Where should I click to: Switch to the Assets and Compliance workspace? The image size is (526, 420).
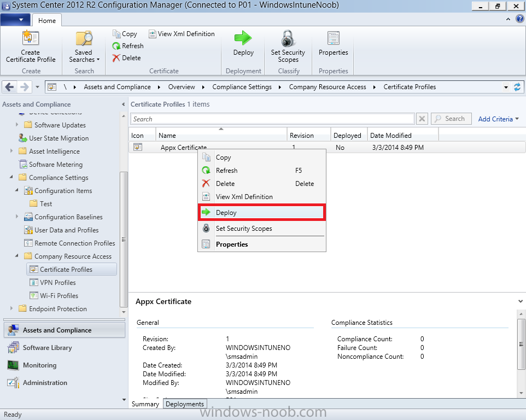tap(65, 330)
